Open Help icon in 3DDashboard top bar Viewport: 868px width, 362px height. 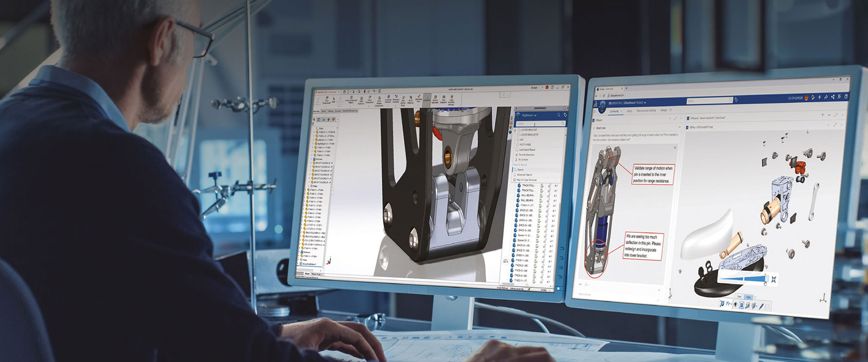click(x=846, y=96)
